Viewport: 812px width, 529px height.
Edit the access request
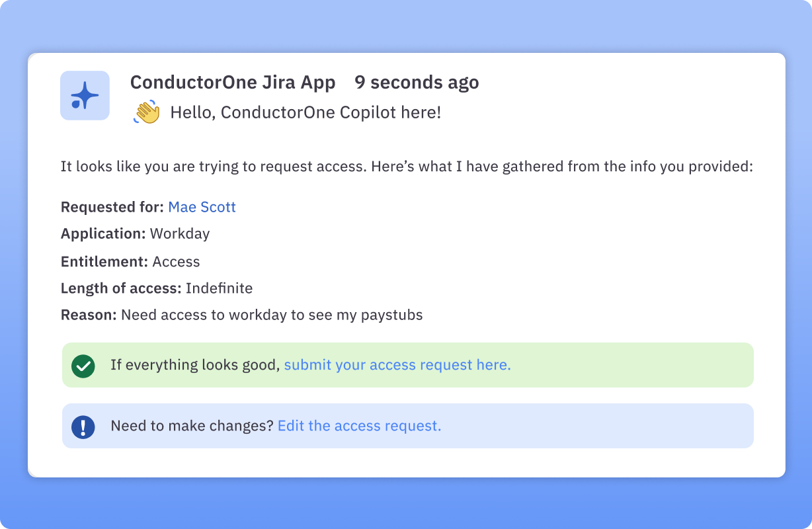[x=359, y=426]
